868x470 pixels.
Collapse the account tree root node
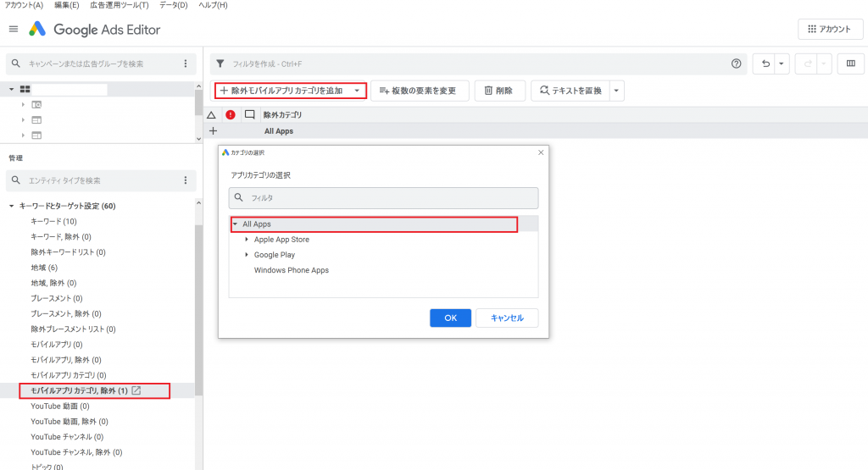[11, 89]
